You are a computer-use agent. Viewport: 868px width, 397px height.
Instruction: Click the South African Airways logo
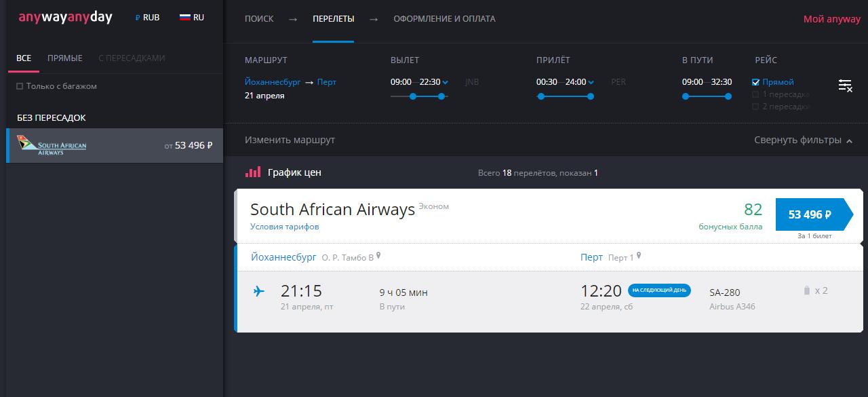pos(52,145)
